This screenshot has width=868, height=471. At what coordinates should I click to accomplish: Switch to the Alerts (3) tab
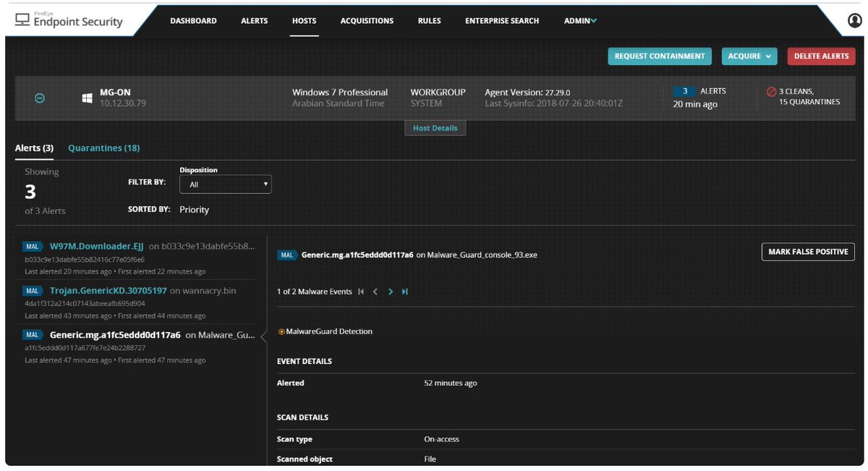coord(34,148)
